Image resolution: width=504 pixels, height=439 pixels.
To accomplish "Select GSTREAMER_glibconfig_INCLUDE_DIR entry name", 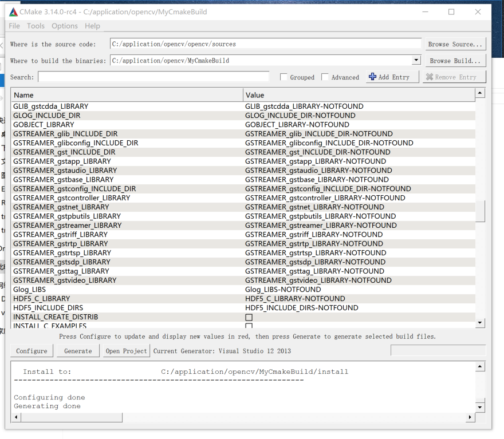I will tap(76, 143).
